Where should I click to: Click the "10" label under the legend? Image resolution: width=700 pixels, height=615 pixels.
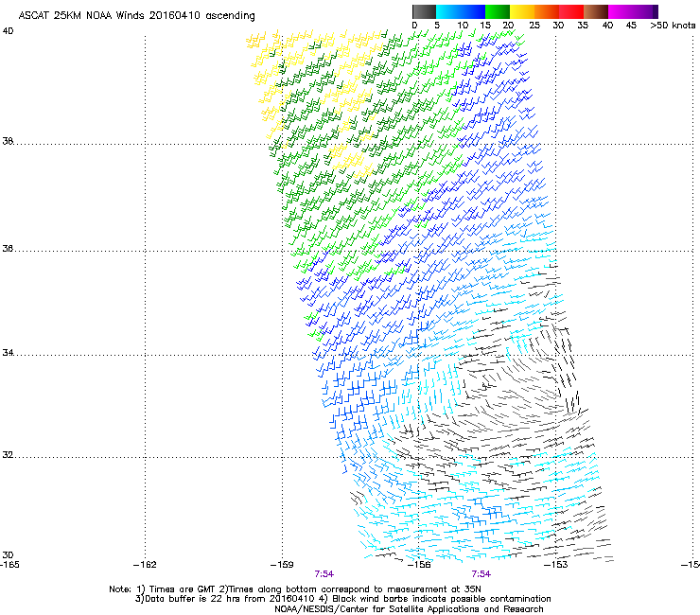click(x=462, y=26)
